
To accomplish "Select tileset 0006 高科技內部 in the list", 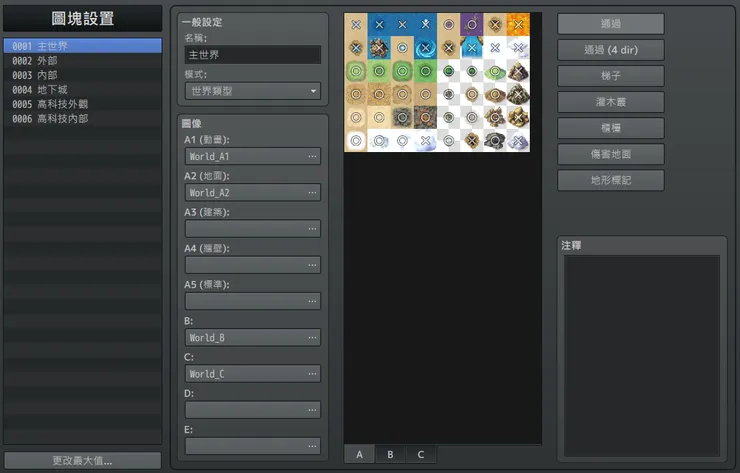I will point(83,118).
